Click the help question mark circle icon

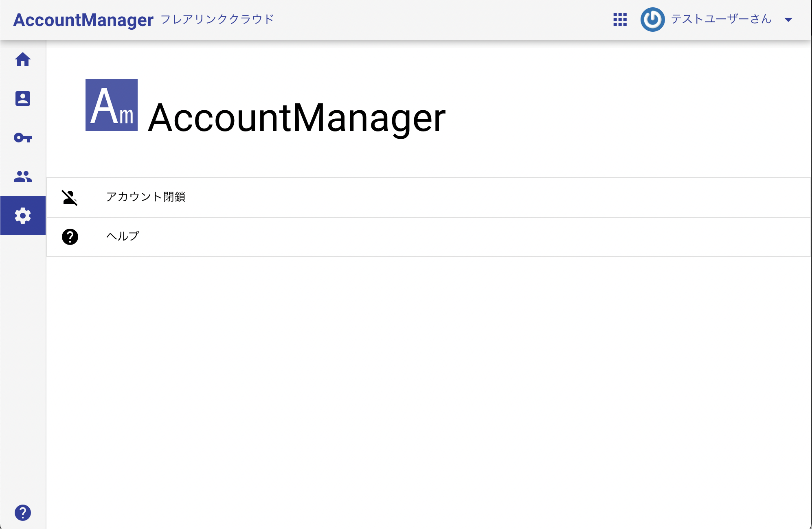70,236
